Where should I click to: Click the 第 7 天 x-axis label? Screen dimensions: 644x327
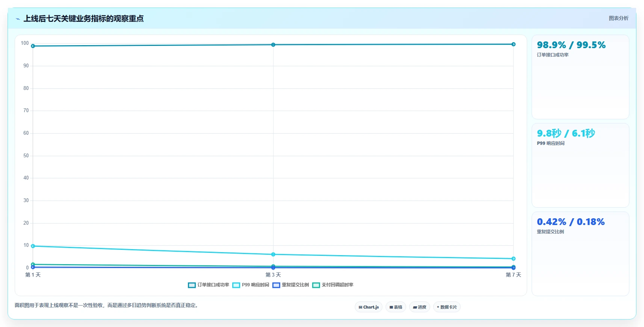[x=513, y=275]
